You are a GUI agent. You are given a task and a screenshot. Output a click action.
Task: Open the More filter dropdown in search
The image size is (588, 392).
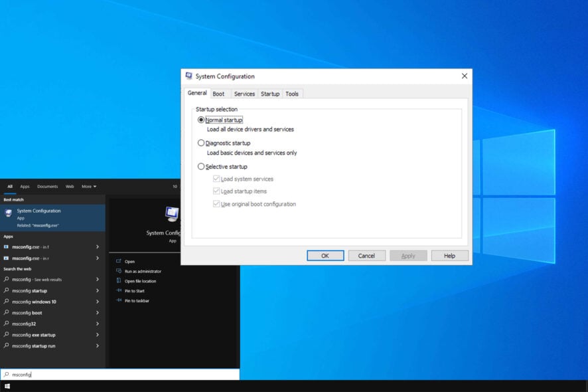(x=88, y=186)
